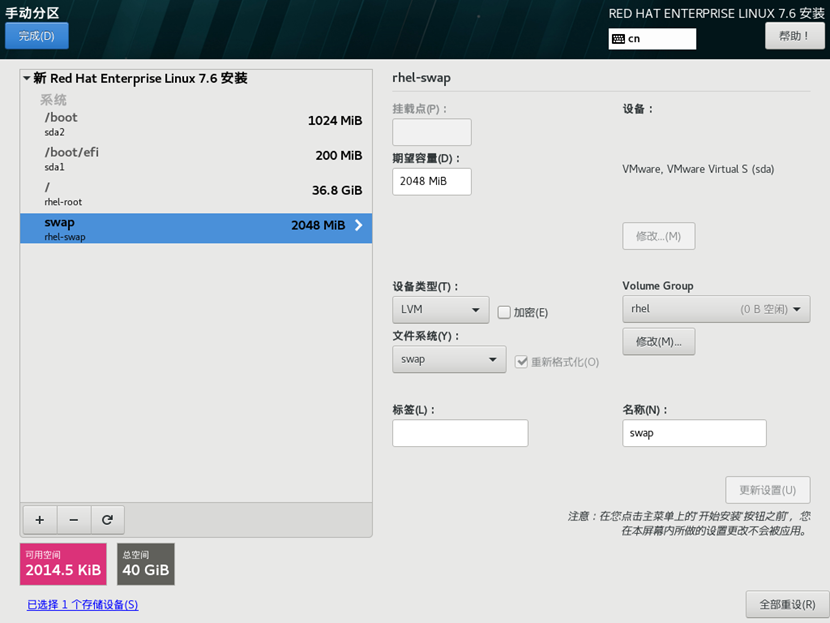830x623 pixels.
Task: Open the Volume Group rhel dropdown
Action: tap(716, 309)
